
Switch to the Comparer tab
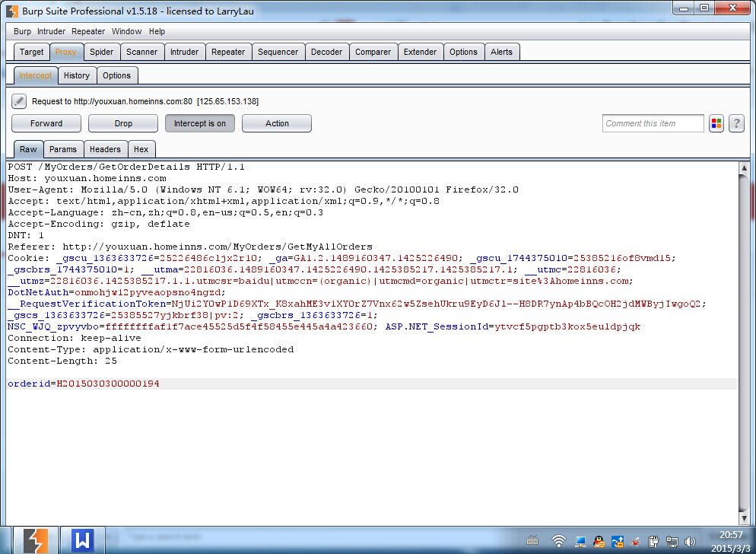(373, 52)
